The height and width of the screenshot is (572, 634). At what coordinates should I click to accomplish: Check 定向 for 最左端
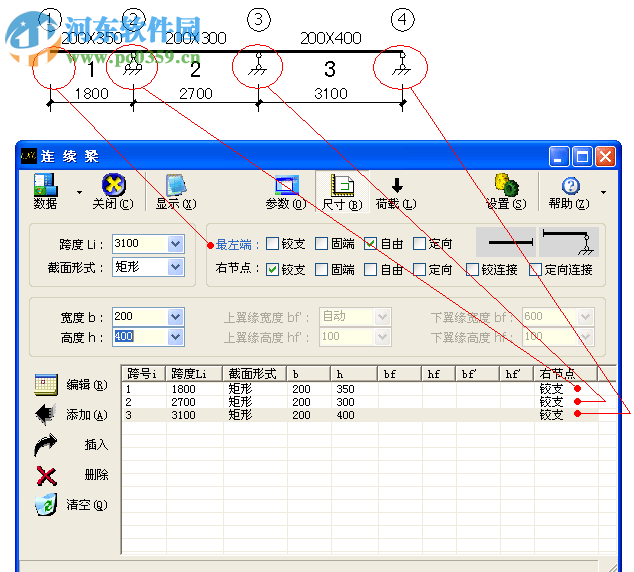419,244
